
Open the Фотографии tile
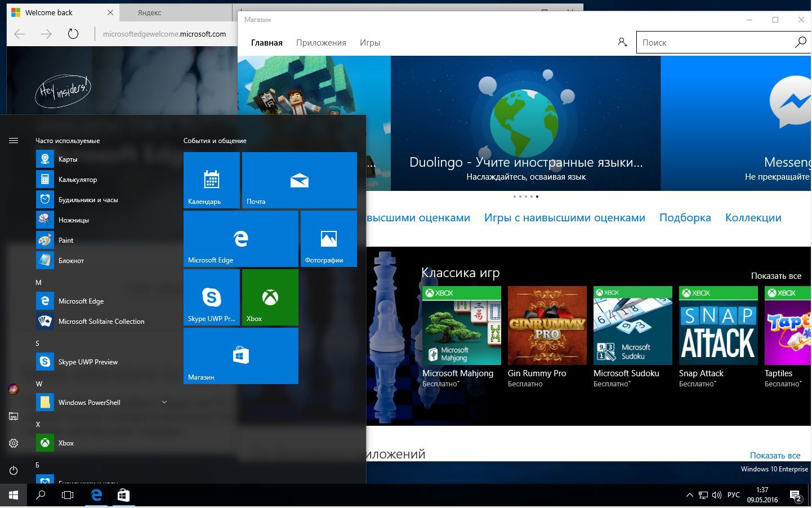pos(329,239)
